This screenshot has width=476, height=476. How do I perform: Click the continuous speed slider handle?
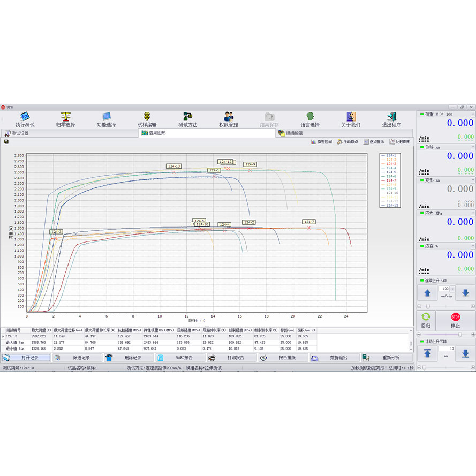(428, 306)
